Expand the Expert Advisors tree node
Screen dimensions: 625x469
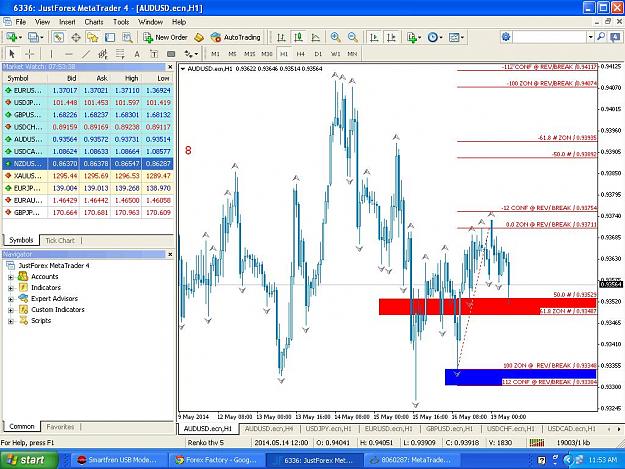pos(11,299)
